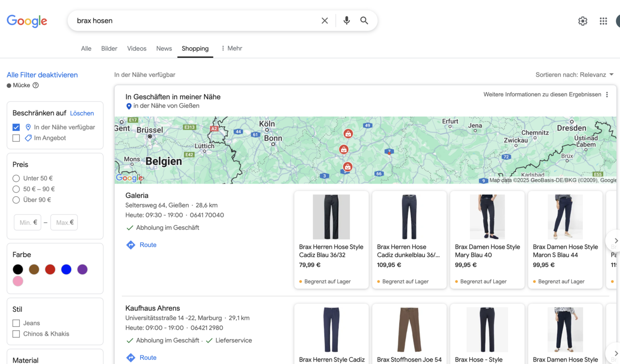This screenshot has height=364, width=620.
Task: Open the Sortieren nach Relevanz dropdown
Action: 574,75
